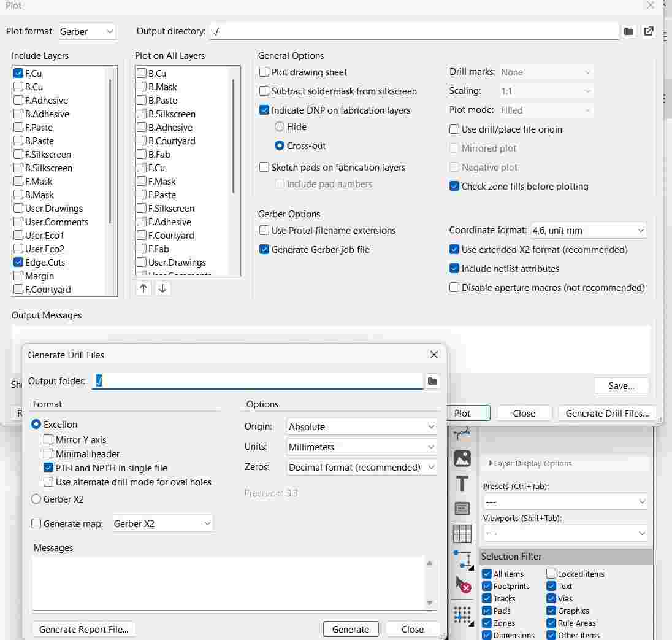Open the Coordinate format dropdown
Viewport: 672px width, 640px height.
point(589,230)
